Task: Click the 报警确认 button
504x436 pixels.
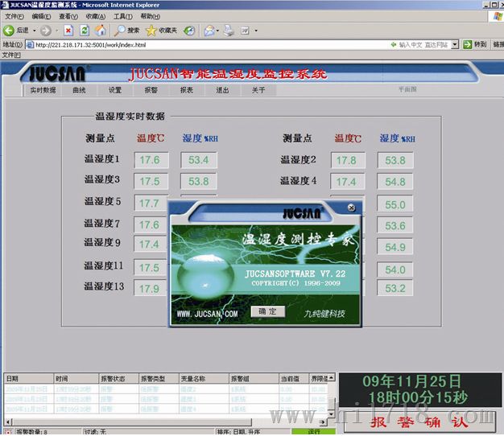Action: pyautogui.click(x=419, y=422)
